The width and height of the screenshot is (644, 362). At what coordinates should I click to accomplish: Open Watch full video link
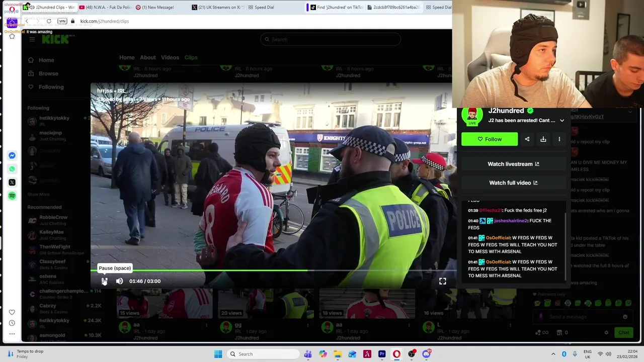click(513, 183)
